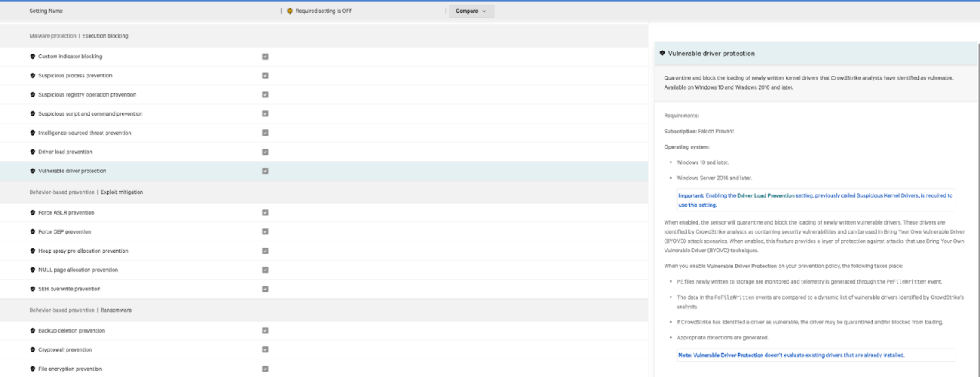The height and width of the screenshot is (377, 980).
Task: Click shield icon beside Driver load prevention
Action: tap(32, 152)
